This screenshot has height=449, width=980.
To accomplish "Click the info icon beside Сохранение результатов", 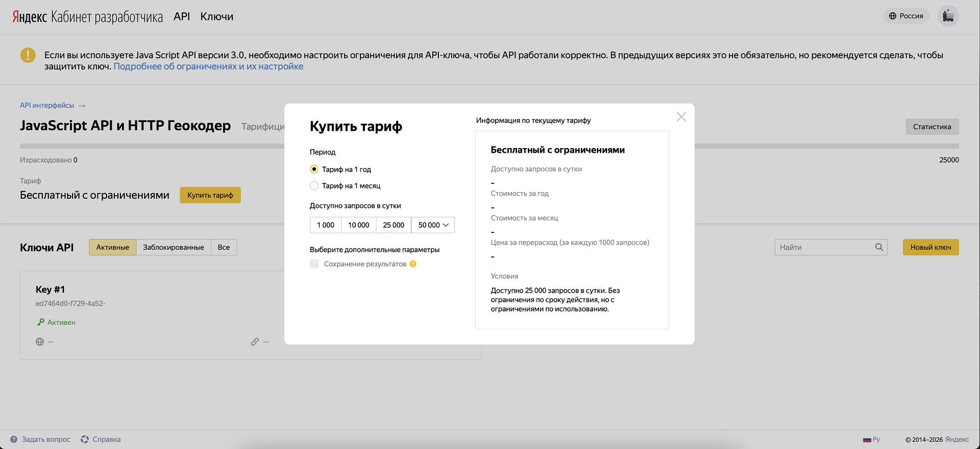I will [413, 264].
